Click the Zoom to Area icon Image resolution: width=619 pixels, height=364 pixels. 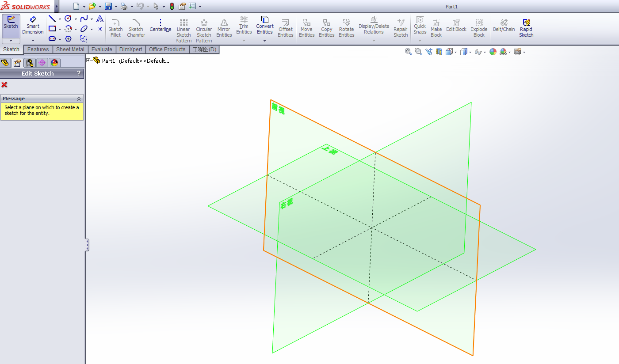tap(418, 52)
